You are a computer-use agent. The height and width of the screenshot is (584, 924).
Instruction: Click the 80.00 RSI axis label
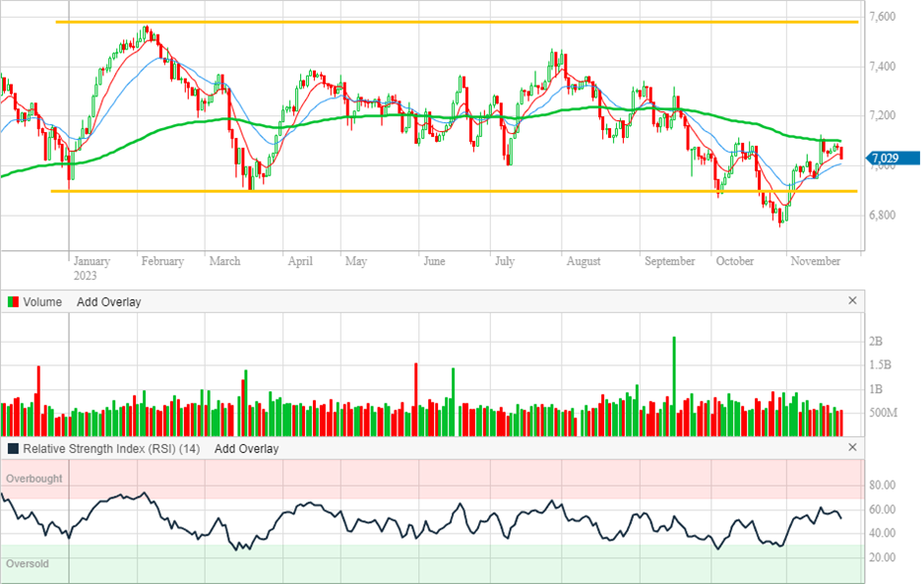(881, 486)
